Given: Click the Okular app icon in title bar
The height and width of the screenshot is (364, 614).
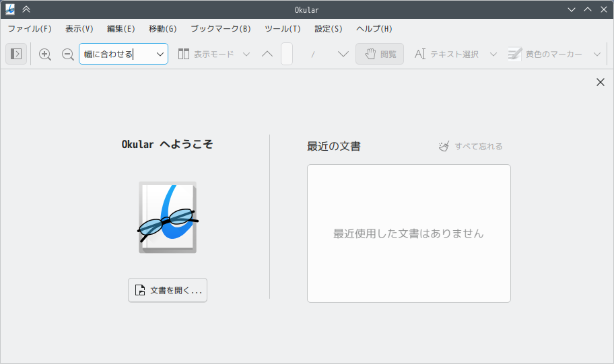Looking at the screenshot, I should [10, 9].
